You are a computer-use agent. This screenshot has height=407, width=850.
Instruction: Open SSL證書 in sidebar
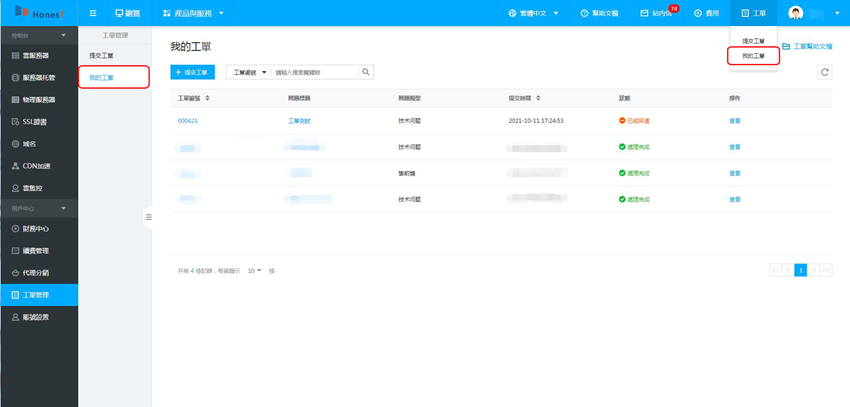[39, 122]
